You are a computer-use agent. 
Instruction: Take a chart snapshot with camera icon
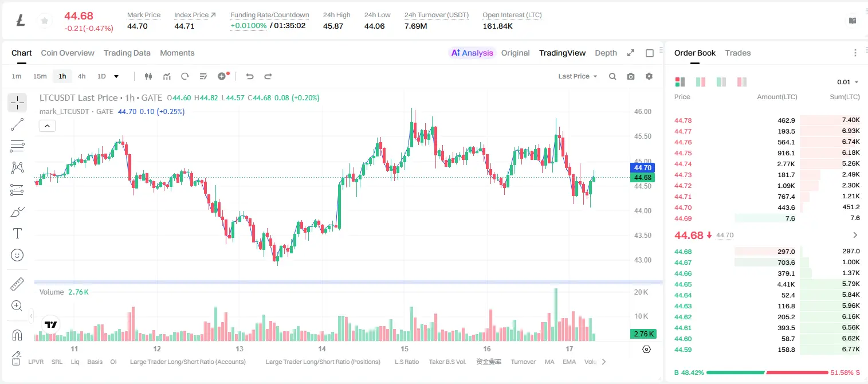point(631,76)
